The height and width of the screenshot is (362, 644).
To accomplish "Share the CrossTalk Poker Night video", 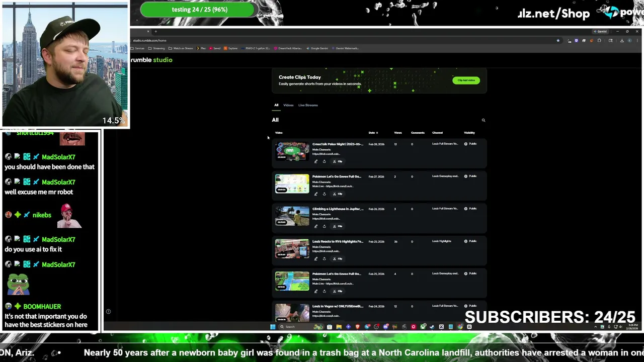I will click(x=325, y=161).
